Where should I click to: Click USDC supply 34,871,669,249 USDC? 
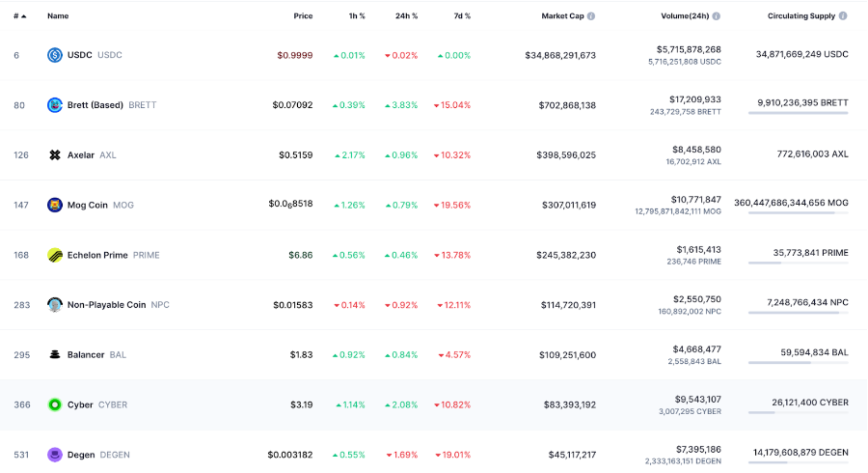click(802, 54)
